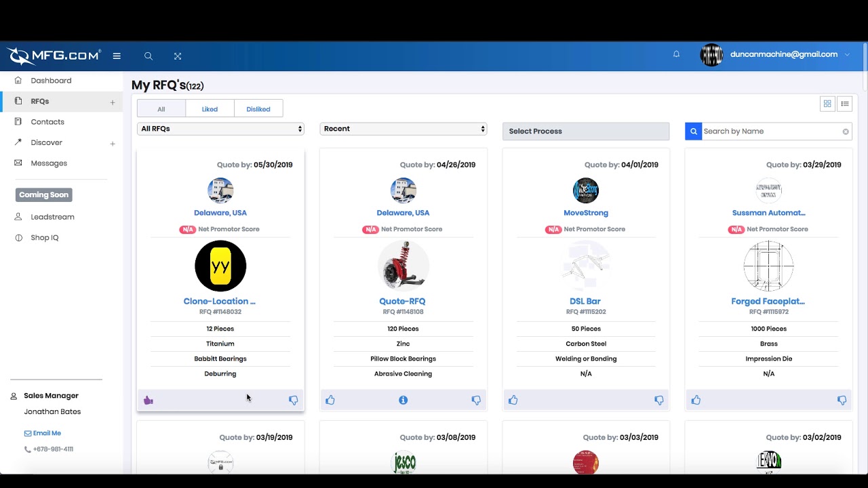
Task: Dislike the DSL Bar RFQ
Action: click(x=659, y=401)
